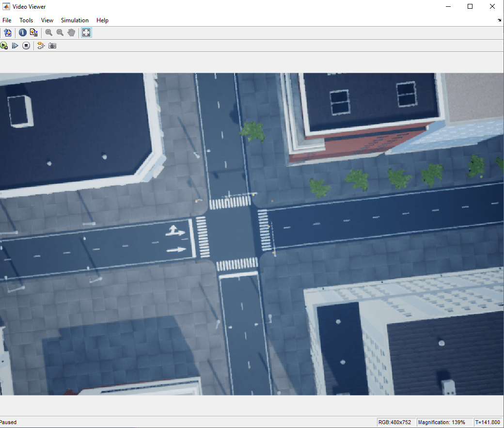Screen dimensions: 504x428
Task: Step forward the simulation
Action: 15,46
